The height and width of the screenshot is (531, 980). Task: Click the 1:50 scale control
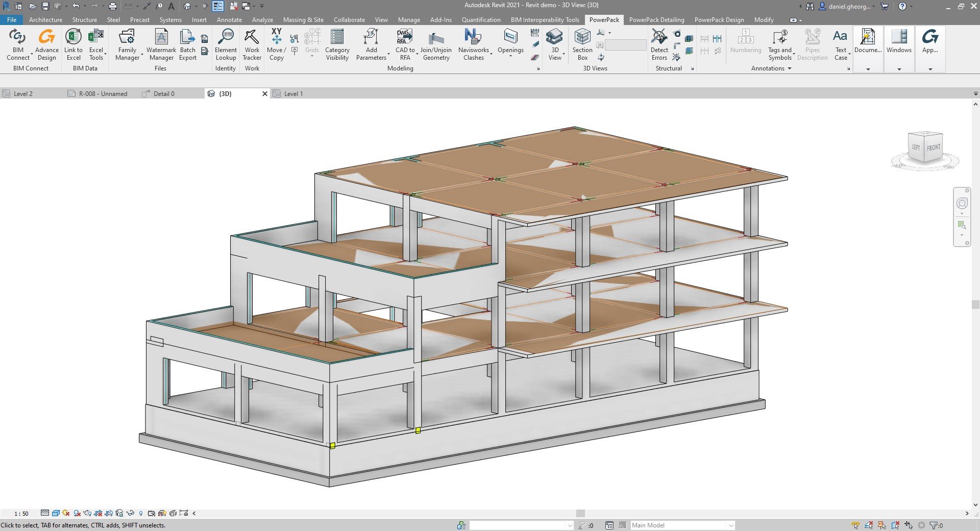point(19,514)
